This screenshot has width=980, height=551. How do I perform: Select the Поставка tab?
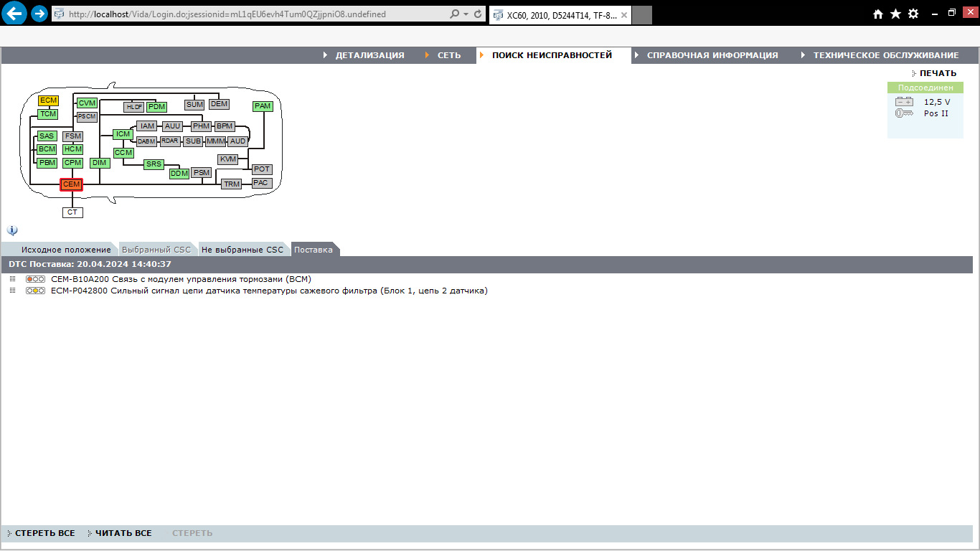click(x=314, y=250)
